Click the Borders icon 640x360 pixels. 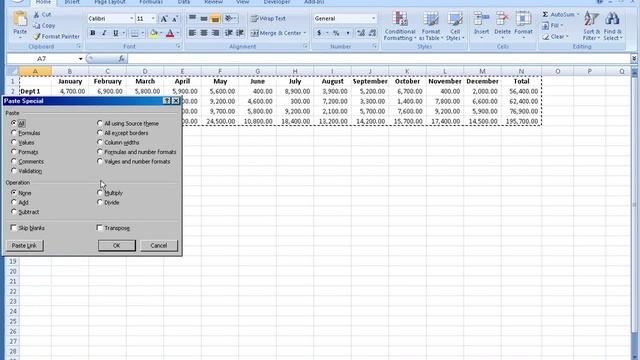point(134,33)
